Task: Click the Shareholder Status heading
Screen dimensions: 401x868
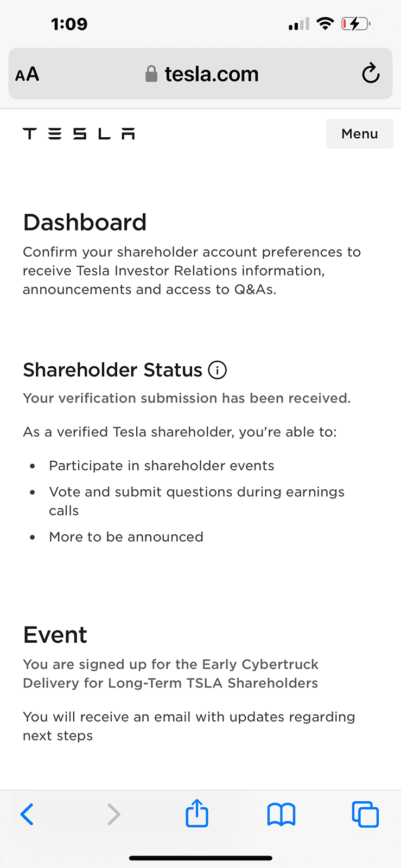Action: tap(112, 370)
